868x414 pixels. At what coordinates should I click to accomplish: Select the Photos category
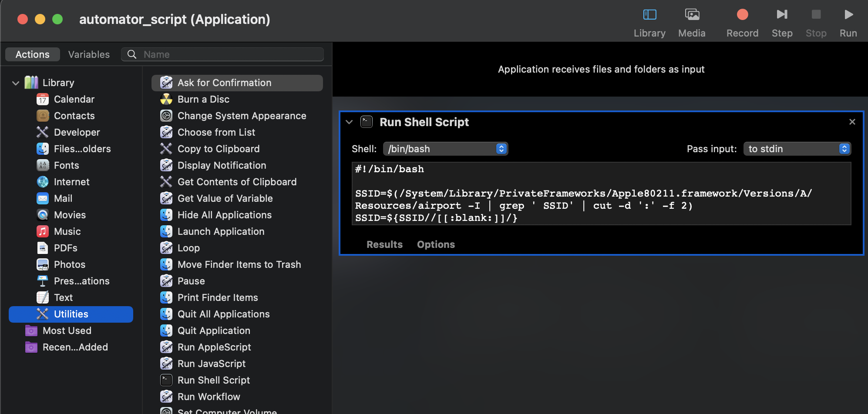[69, 264]
